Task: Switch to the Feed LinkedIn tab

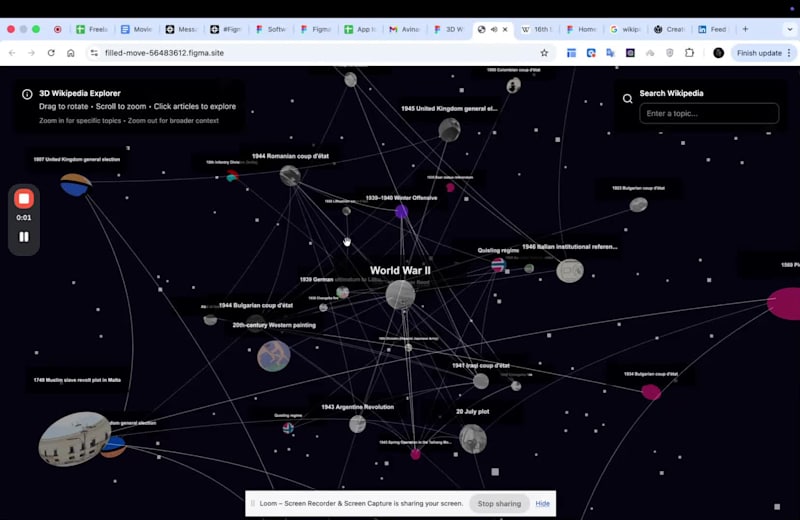Action: pos(713,30)
